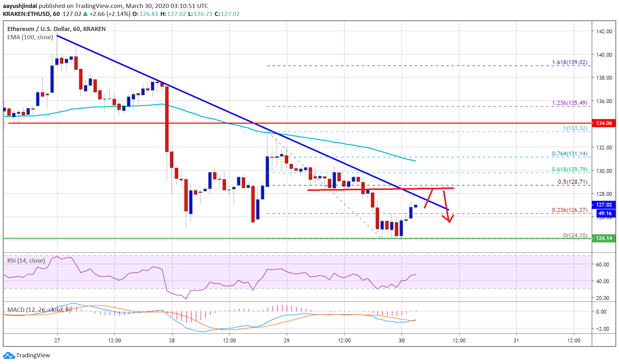Select the 1(133.32) Fibonacci label

point(575,128)
